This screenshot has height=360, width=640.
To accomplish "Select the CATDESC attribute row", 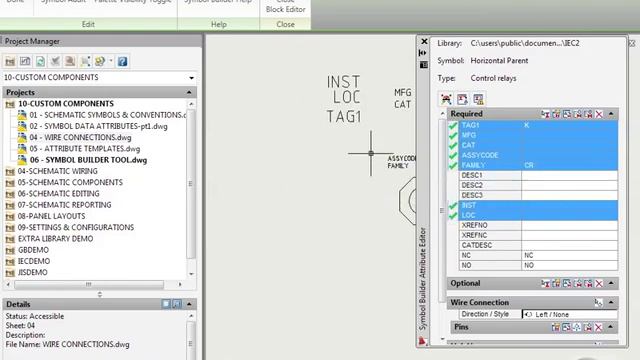I will click(538, 245).
